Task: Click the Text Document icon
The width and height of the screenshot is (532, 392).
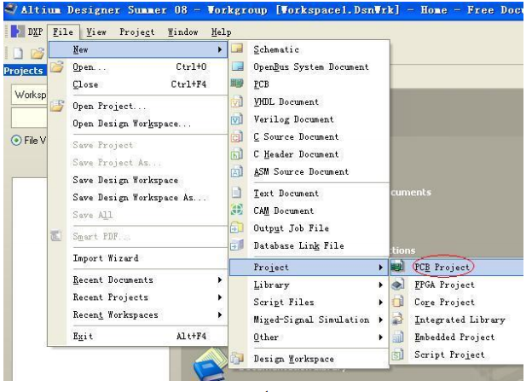Action: 236,193
